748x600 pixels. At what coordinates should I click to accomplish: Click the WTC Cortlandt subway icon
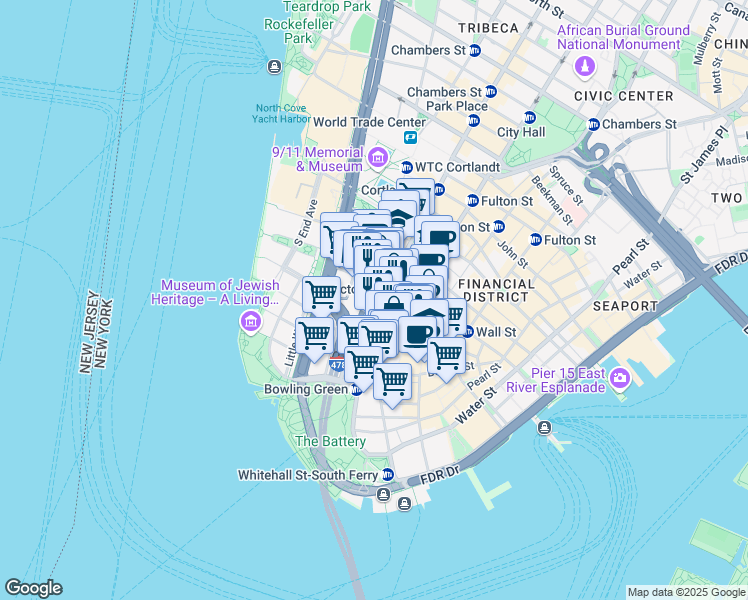(x=406, y=167)
